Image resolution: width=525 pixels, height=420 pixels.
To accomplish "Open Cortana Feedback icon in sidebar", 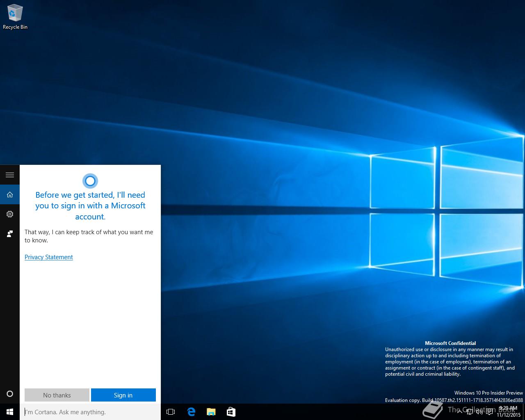I will point(10,234).
